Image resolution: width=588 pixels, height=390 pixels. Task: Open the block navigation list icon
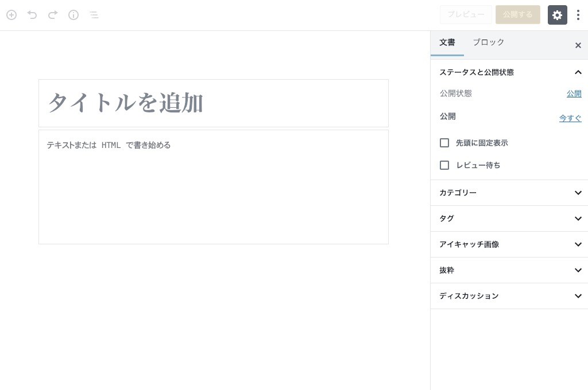94,15
